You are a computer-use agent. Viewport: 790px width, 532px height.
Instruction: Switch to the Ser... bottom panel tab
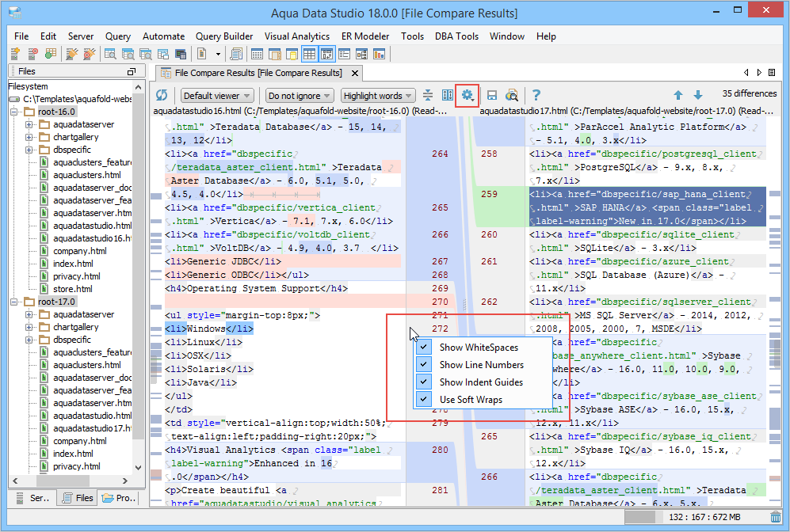click(32, 499)
